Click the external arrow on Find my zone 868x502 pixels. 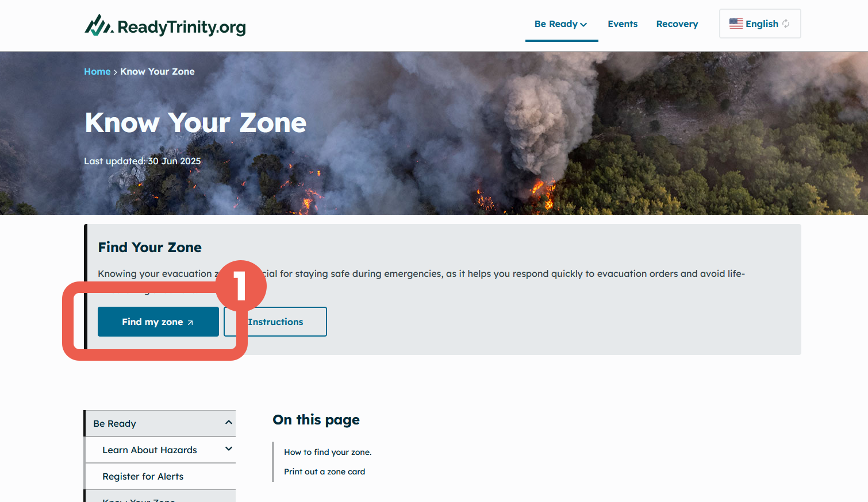pos(190,322)
